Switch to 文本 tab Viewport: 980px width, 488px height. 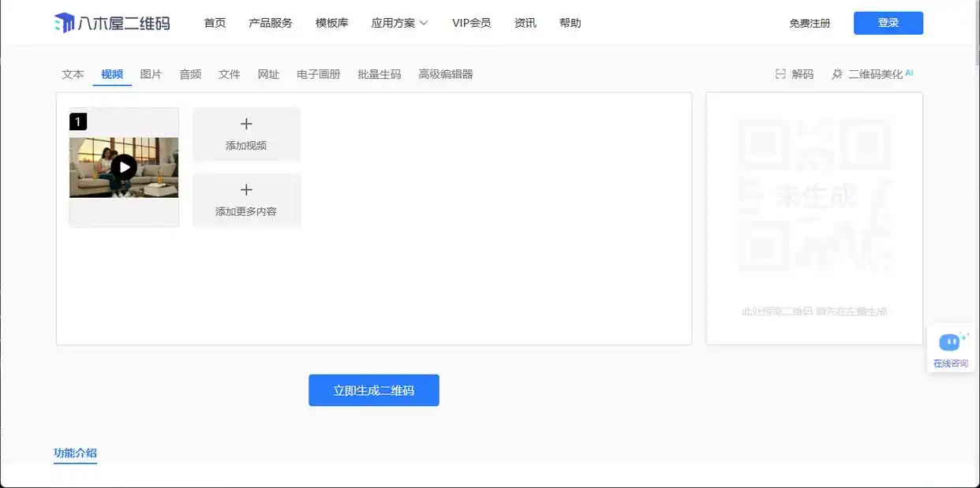[x=73, y=74]
